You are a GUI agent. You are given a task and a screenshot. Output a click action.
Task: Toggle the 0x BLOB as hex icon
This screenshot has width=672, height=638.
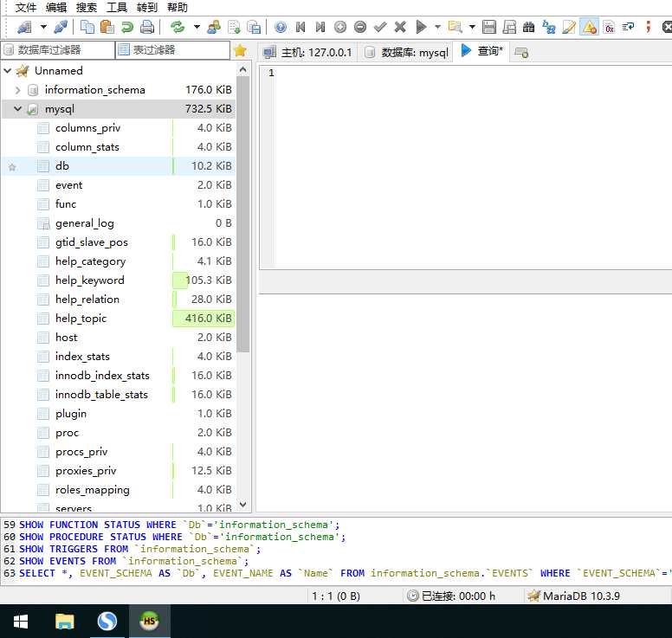[x=609, y=28]
